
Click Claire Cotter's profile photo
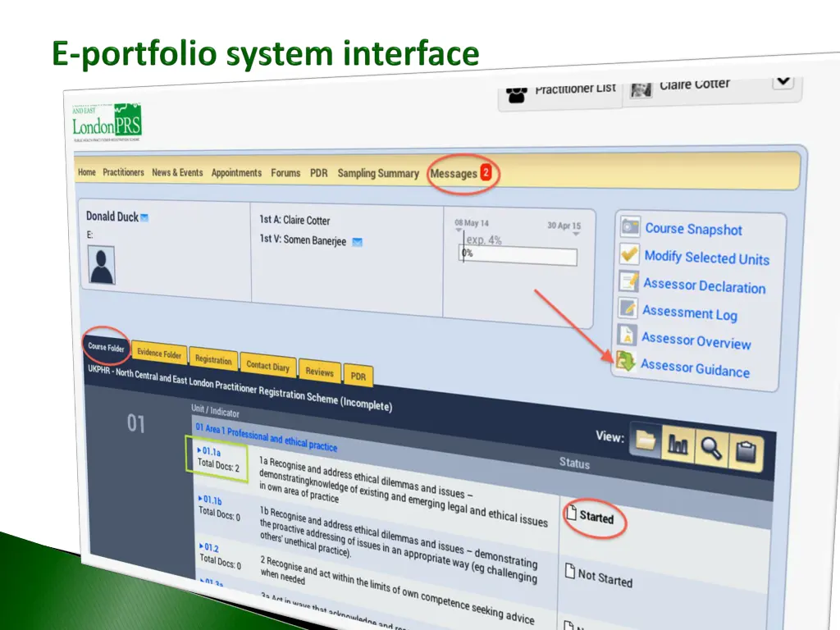point(641,89)
